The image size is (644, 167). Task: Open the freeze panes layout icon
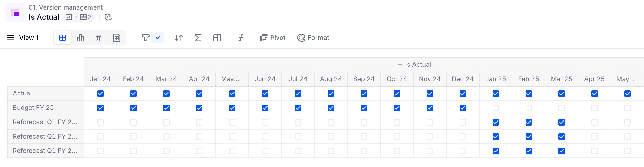pos(217,38)
